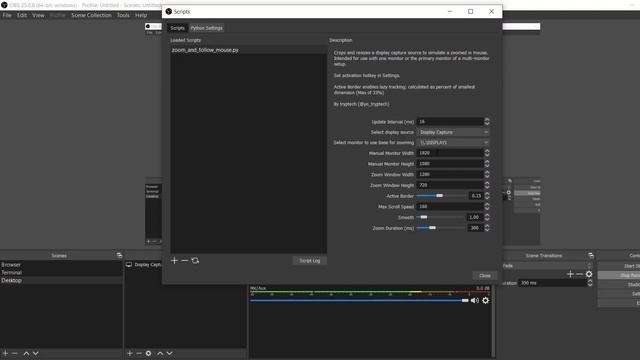
Task: Open source properties with the gear icon
Action: (x=149, y=353)
